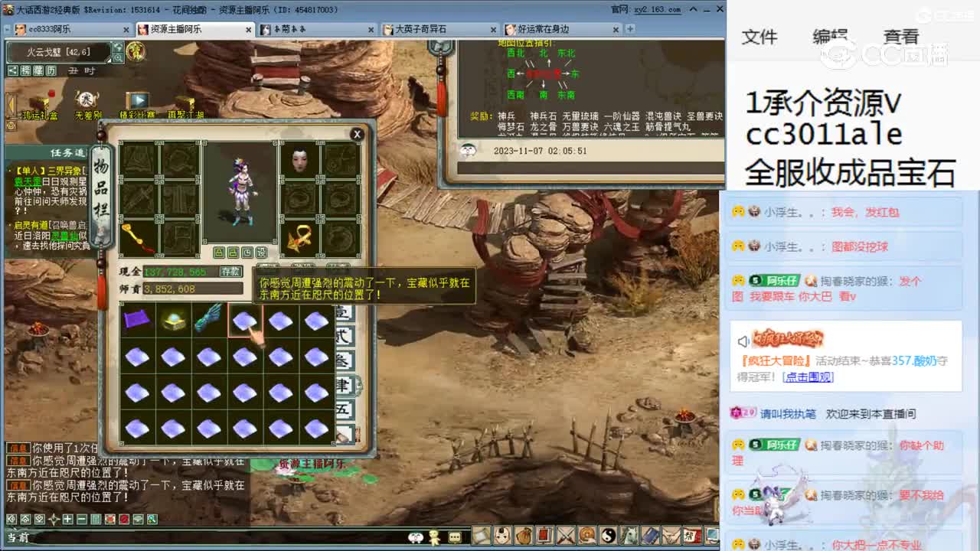Open the 历 calendar icon
The image size is (980, 551).
(x=51, y=70)
